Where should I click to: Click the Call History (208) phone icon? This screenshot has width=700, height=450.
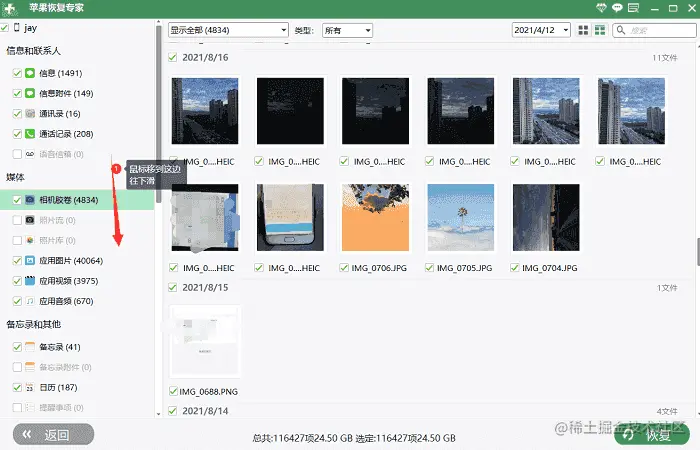pyautogui.click(x=30, y=133)
